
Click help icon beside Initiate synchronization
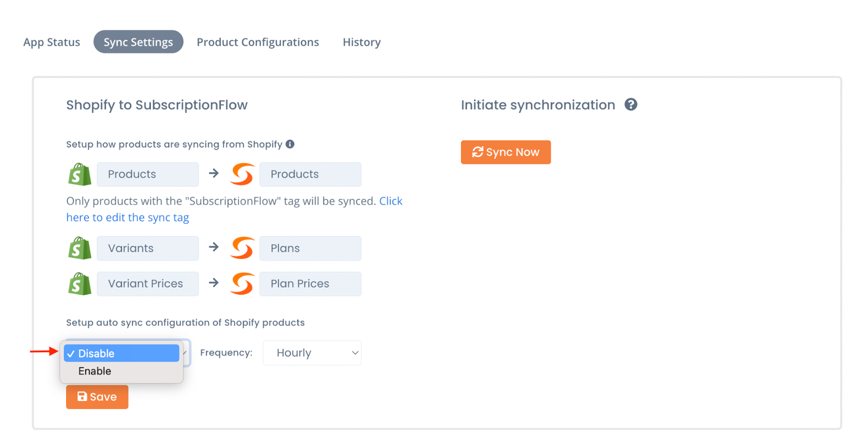(x=630, y=104)
